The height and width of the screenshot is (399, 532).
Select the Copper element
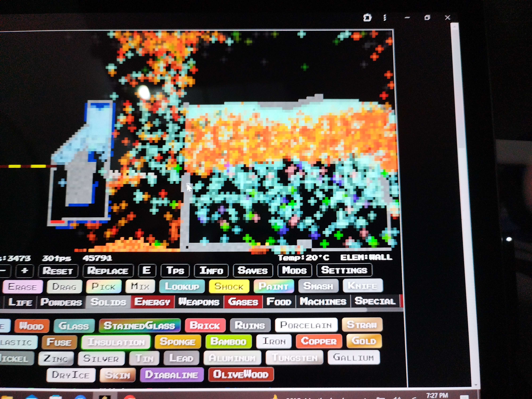coord(319,341)
